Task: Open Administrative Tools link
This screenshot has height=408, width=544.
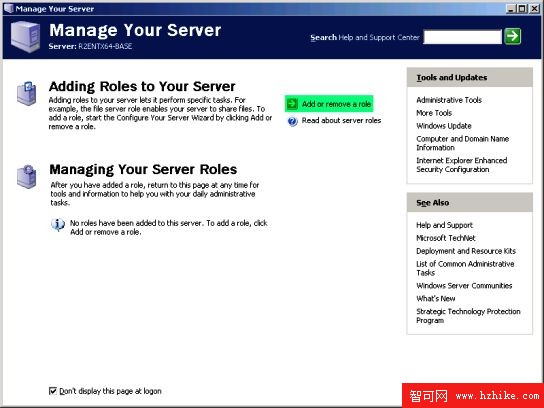Action: (x=449, y=100)
